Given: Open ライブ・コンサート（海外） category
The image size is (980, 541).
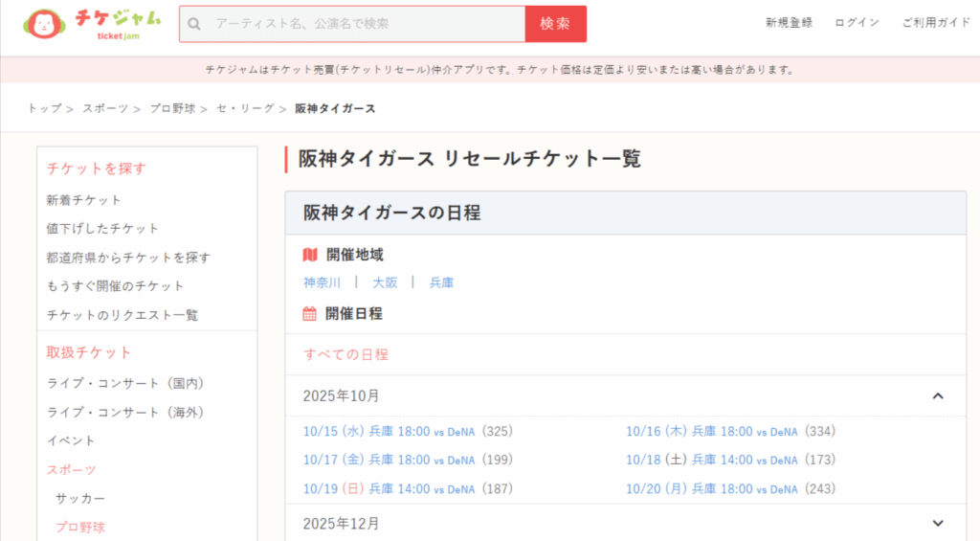Looking at the screenshot, I should [125, 412].
